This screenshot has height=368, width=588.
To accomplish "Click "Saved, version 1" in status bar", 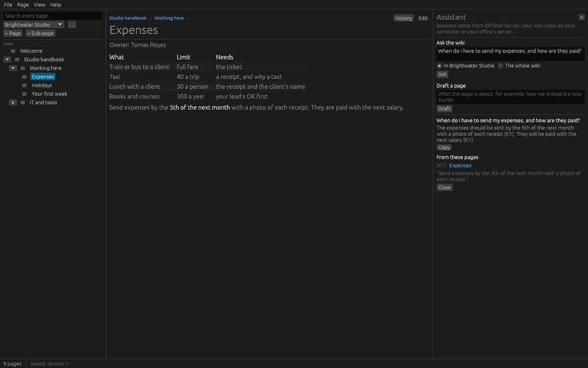I will (49, 364).
